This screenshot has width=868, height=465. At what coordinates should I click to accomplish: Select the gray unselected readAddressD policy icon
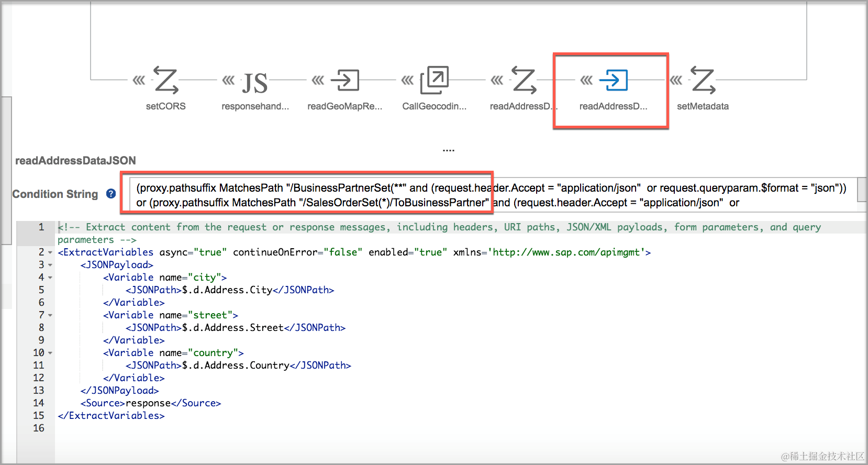pos(524,80)
